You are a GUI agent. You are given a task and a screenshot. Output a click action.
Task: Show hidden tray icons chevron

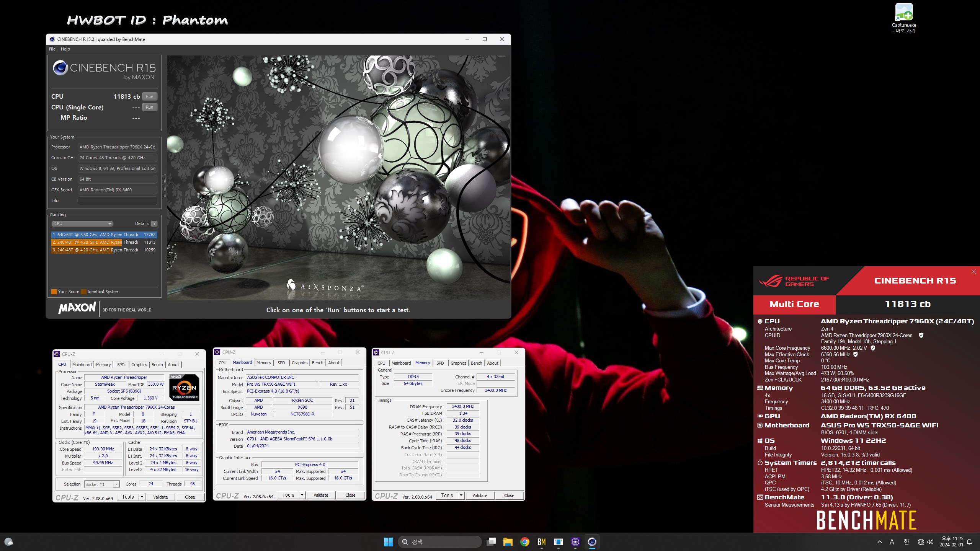click(880, 542)
